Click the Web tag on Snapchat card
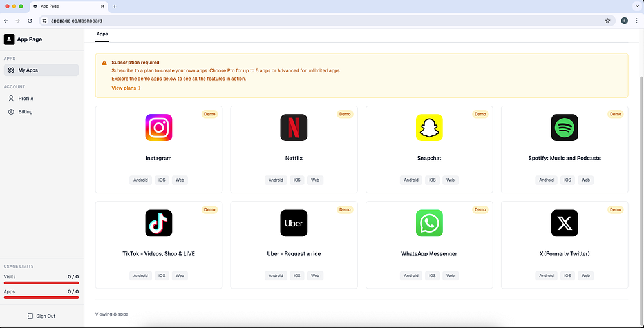This screenshot has height=328, width=644. (x=451, y=180)
